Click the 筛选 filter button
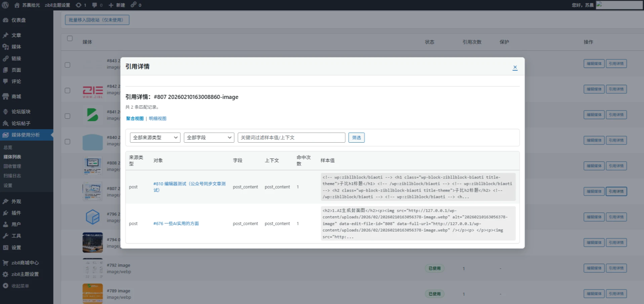Viewport: 644px width, 304px height. (x=356, y=138)
